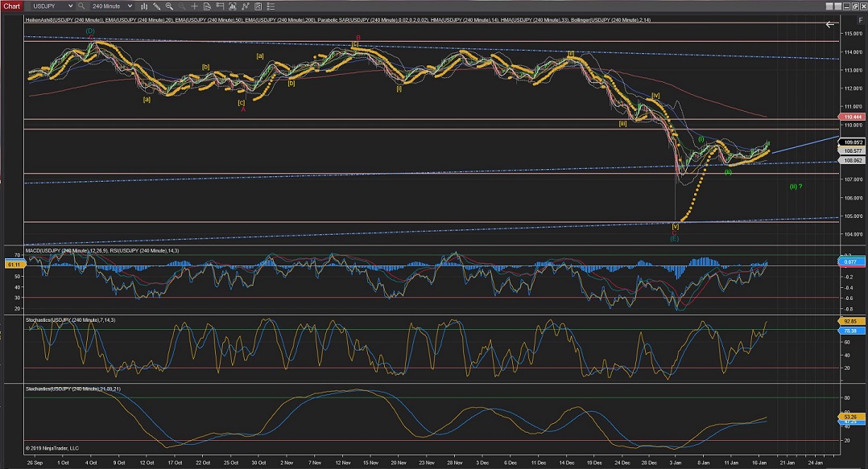Select the drawing tools pencil icon

tap(157, 6)
